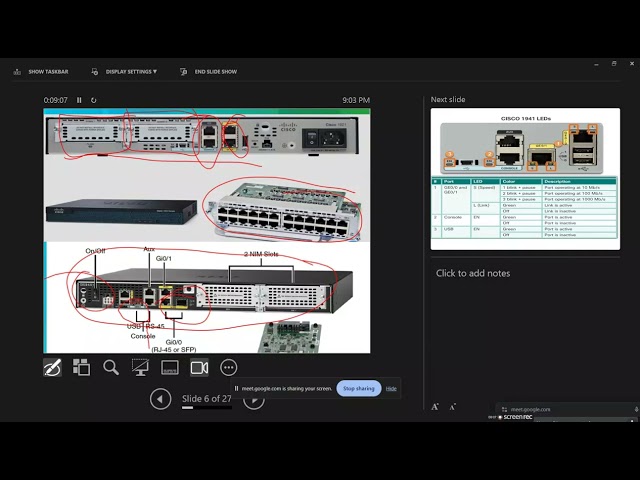The image size is (640, 480).
Task: Open the see all slides view
Action: click(82, 367)
